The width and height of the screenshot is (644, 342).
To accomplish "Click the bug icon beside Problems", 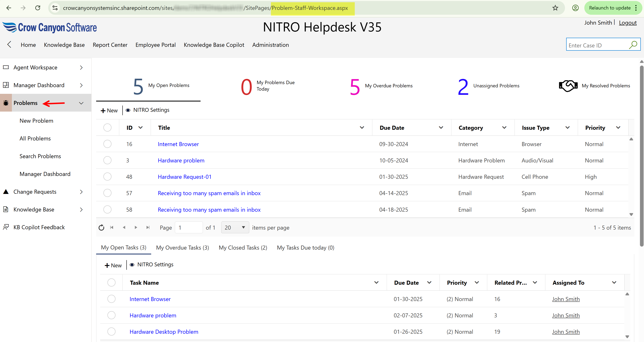I will (x=6, y=103).
